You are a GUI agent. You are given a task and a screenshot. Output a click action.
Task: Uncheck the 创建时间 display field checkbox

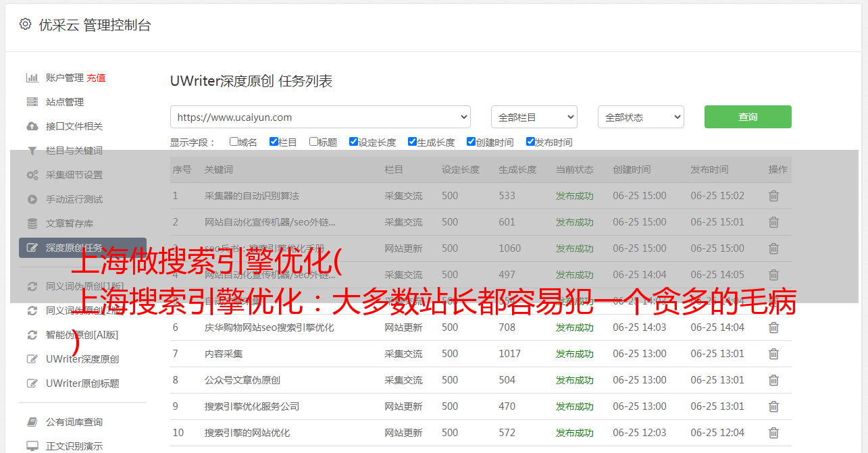(x=471, y=142)
